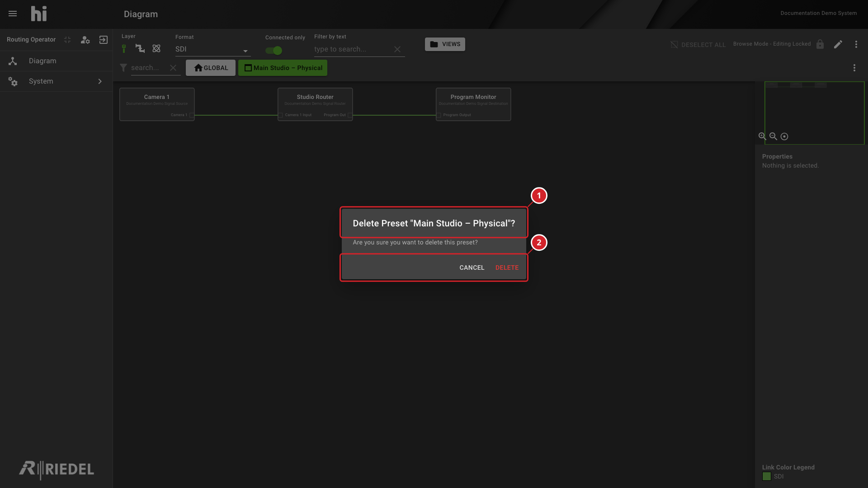The image size is (868, 488).
Task: Select the Studio Router node
Action: 315,104
